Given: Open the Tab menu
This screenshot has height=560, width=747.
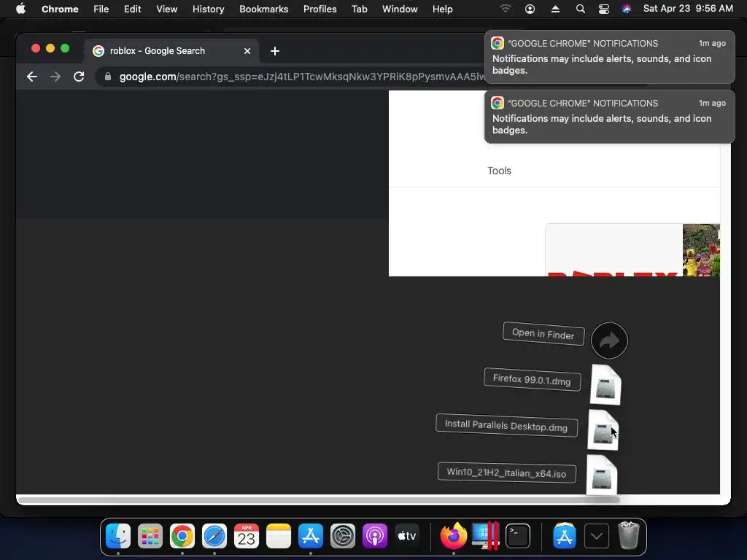Looking at the screenshot, I should pos(359,9).
